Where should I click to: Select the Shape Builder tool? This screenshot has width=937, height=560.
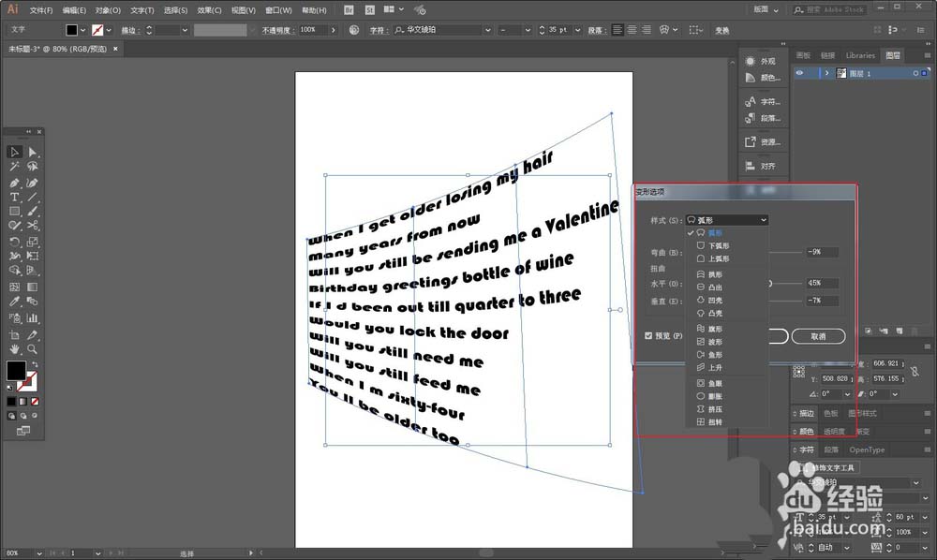pyautogui.click(x=14, y=271)
